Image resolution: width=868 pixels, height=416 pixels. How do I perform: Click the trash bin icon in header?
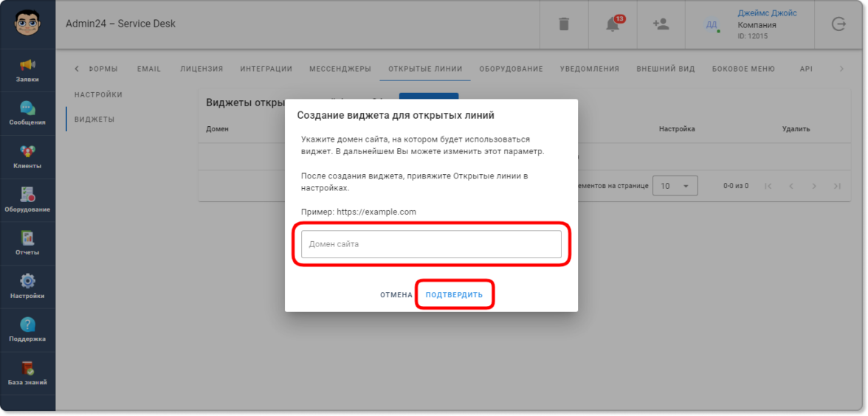click(x=564, y=24)
